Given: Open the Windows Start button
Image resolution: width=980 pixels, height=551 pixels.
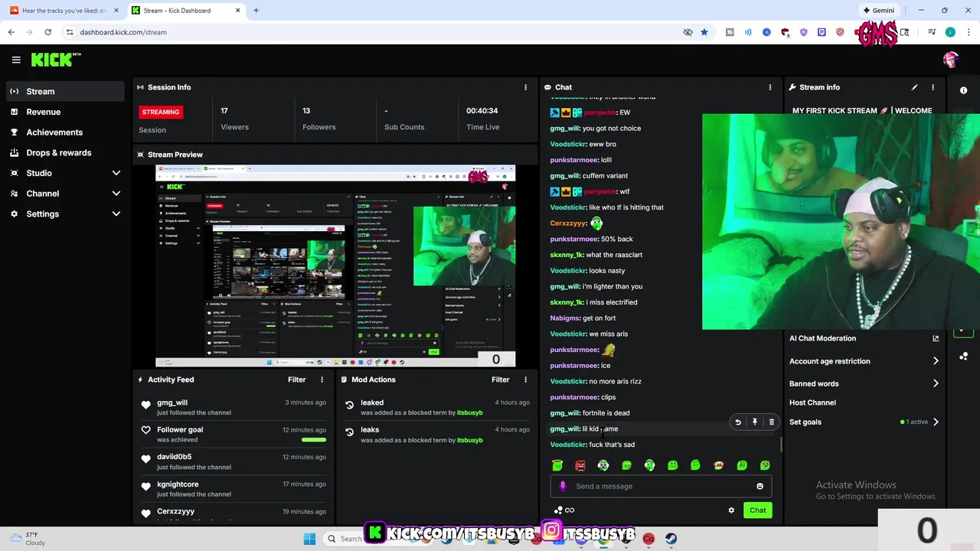Looking at the screenshot, I should (309, 539).
